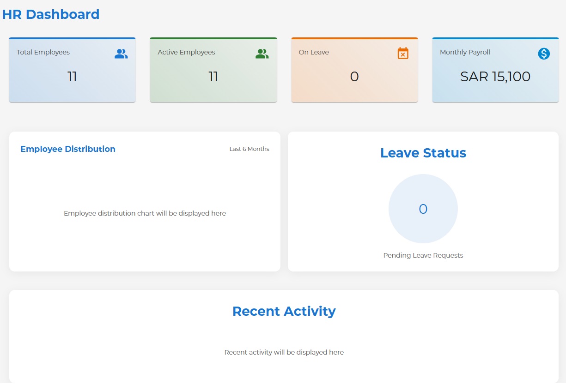
Task: Select the Active Employees group icon
Action: pyautogui.click(x=262, y=53)
